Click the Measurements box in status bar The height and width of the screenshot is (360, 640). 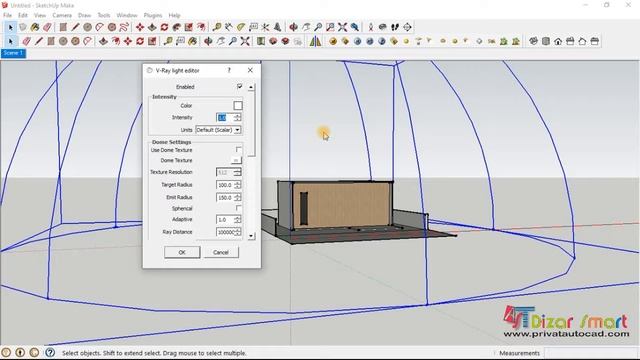[x=591, y=353]
